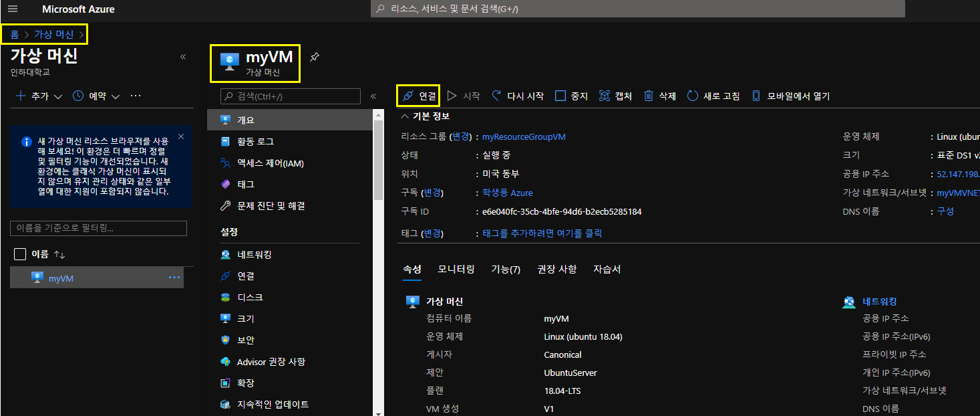Click 연결 button in command bar

point(419,96)
